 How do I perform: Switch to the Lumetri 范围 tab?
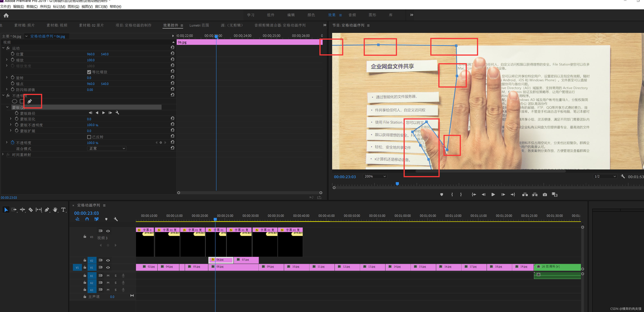[199, 25]
